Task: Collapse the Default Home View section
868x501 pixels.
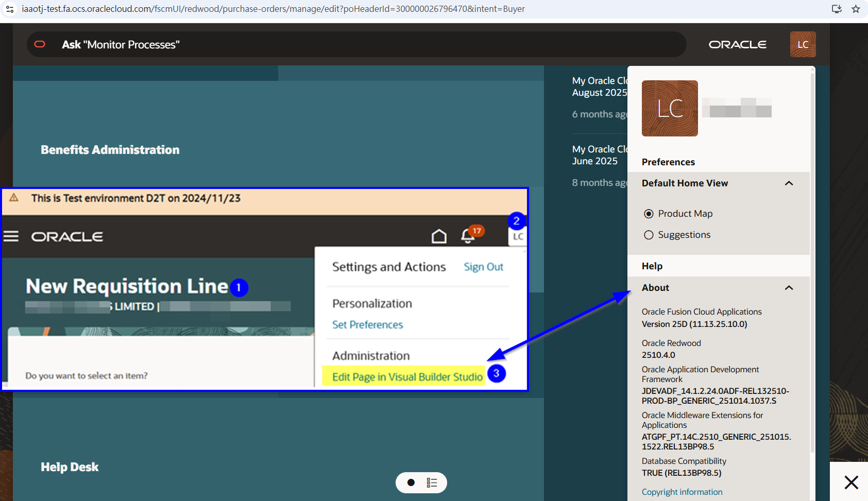Action: pos(789,183)
